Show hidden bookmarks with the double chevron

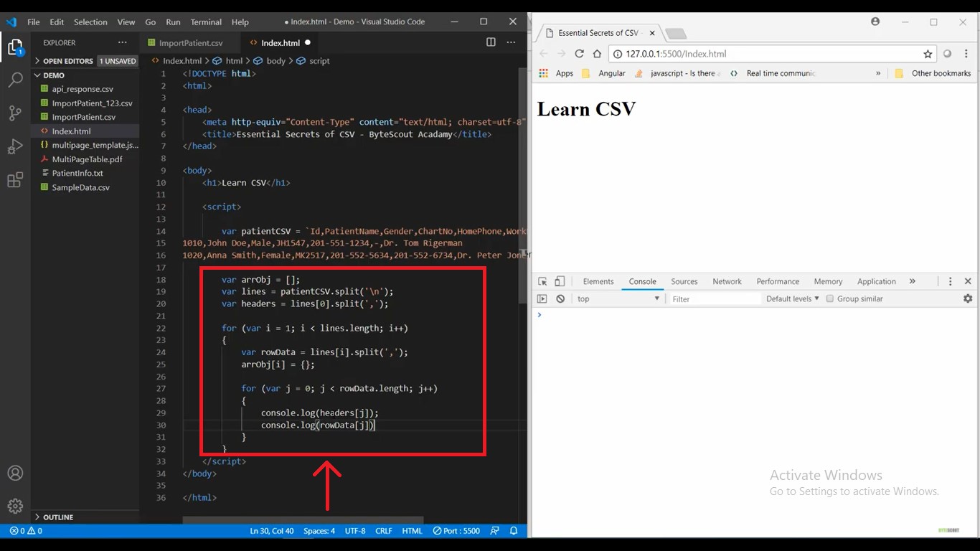pos(878,73)
